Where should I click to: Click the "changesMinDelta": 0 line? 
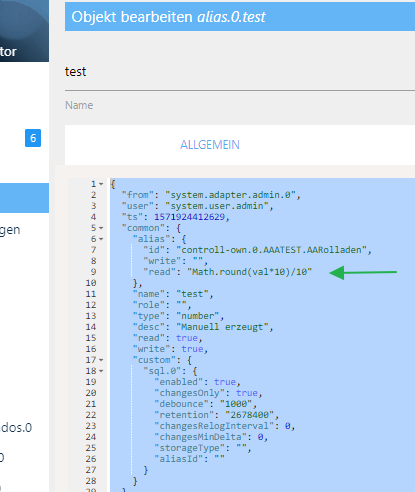(211, 437)
